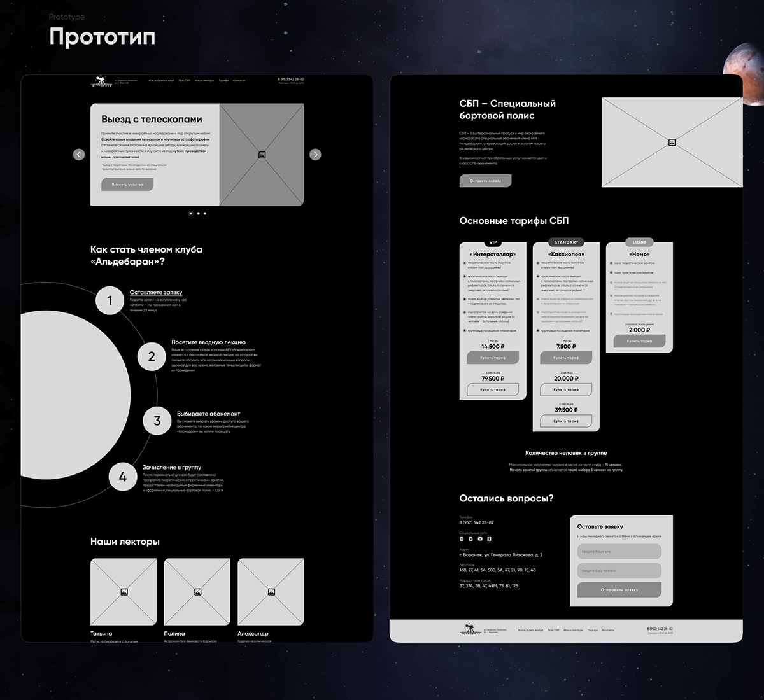Click Татьяна's lecturer photo placeholder
The width and height of the screenshot is (764, 700).
coord(124,592)
